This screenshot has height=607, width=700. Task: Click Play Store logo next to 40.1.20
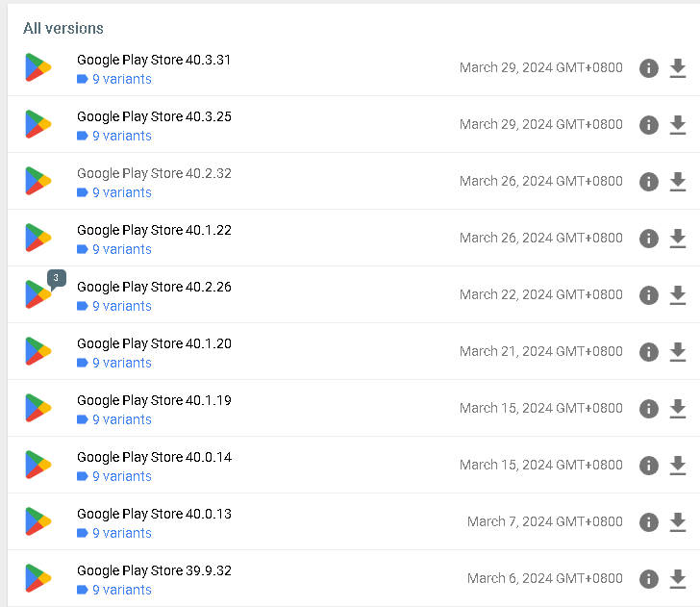37,351
